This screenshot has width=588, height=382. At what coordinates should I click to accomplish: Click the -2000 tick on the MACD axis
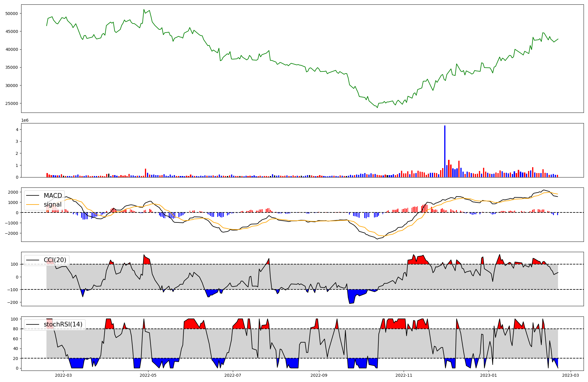(x=12, y=233)
